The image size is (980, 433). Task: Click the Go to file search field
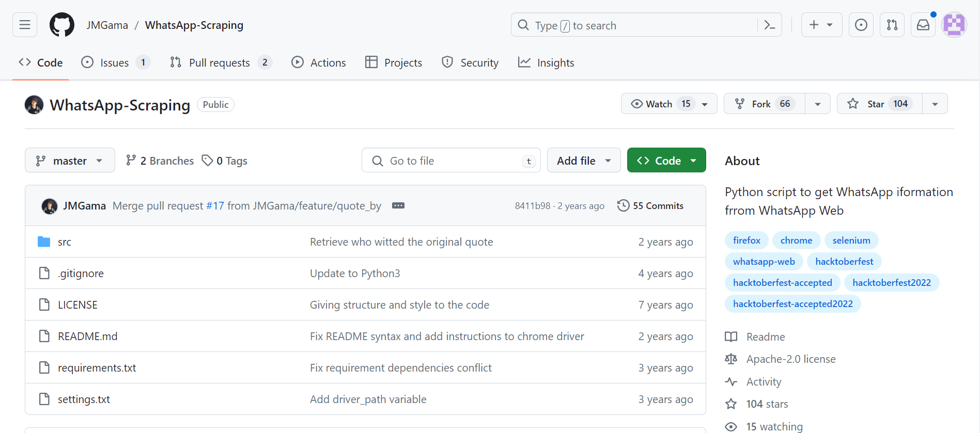[x=450, y=161]
